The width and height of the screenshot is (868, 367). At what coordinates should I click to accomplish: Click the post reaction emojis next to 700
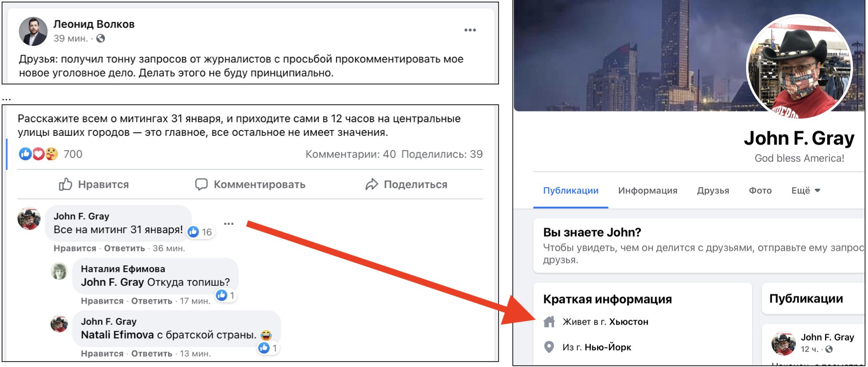(38, 154)
